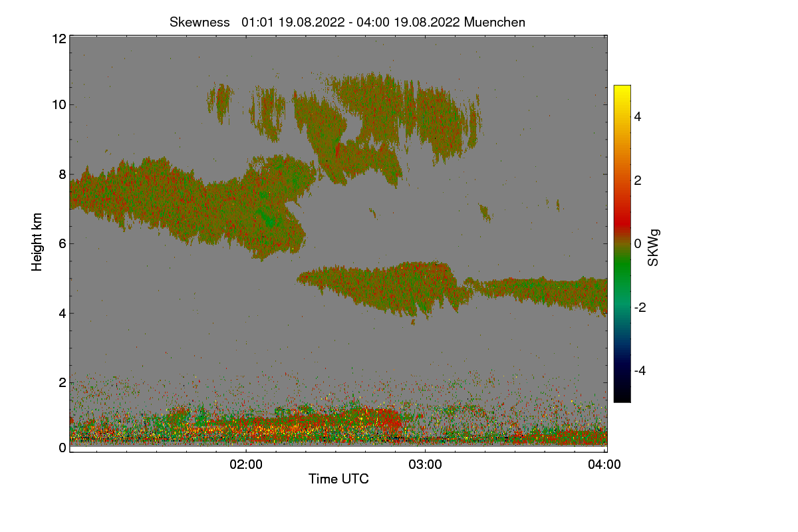Click the height axis tick label '0'
Screen dimensions: 798x532
point(63,448)
